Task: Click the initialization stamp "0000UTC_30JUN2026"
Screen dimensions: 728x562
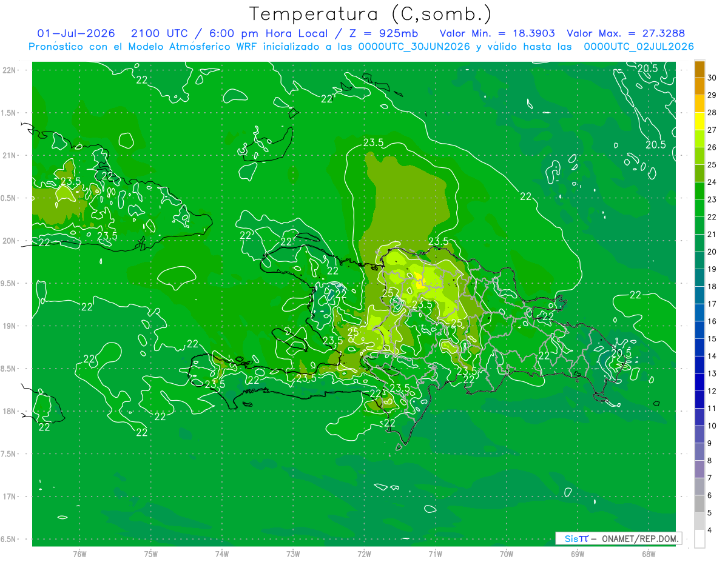Action: click(x=414, y=47)
